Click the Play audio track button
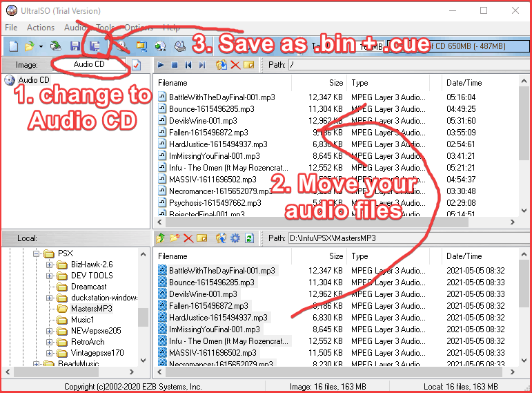Screen dimensions: 532x393 coord(161,64)
